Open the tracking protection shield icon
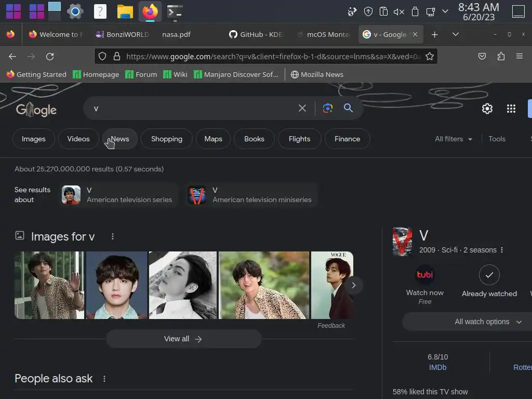Viewport: 532px width, 399px height. tap(102, 56)
